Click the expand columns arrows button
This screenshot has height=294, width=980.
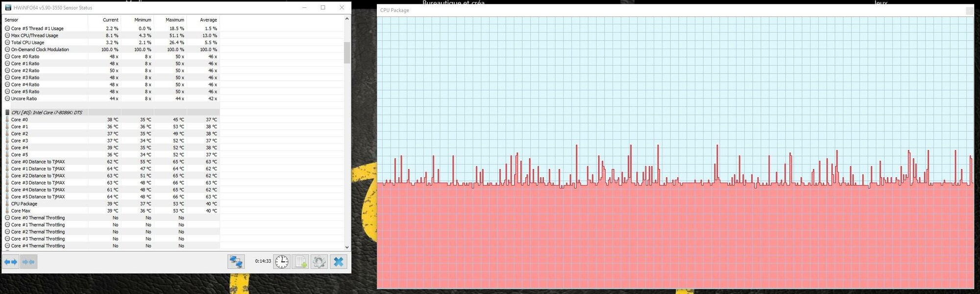tap(11, 262)
